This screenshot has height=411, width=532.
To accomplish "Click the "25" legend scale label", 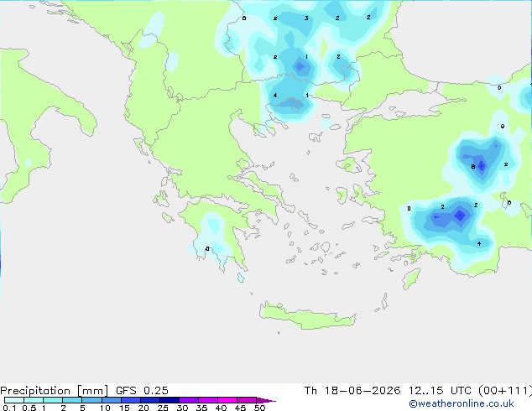I will coord(163,408).
